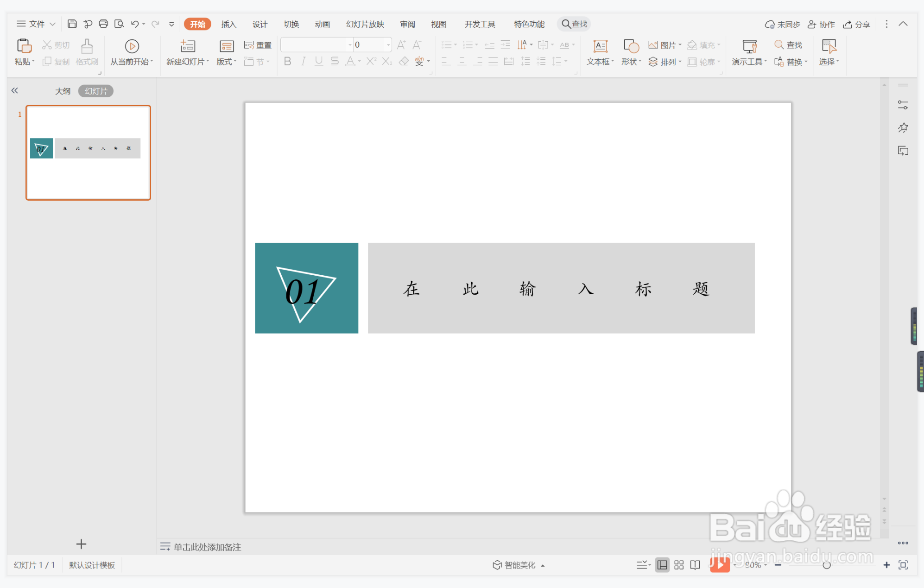This screenshot has height=588, width=924.
Task: Open the Animation ribbon tab
Action: tap(322, 24)
